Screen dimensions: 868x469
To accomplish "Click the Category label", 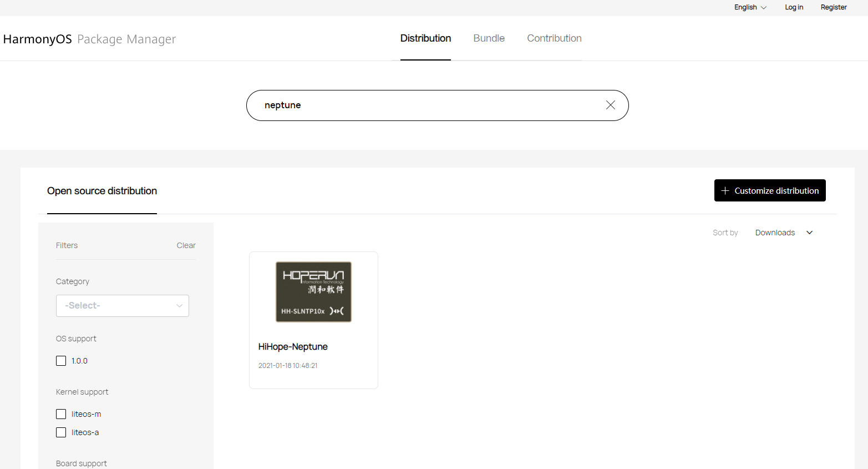I will pyautogui.click(x=72, y=281).
